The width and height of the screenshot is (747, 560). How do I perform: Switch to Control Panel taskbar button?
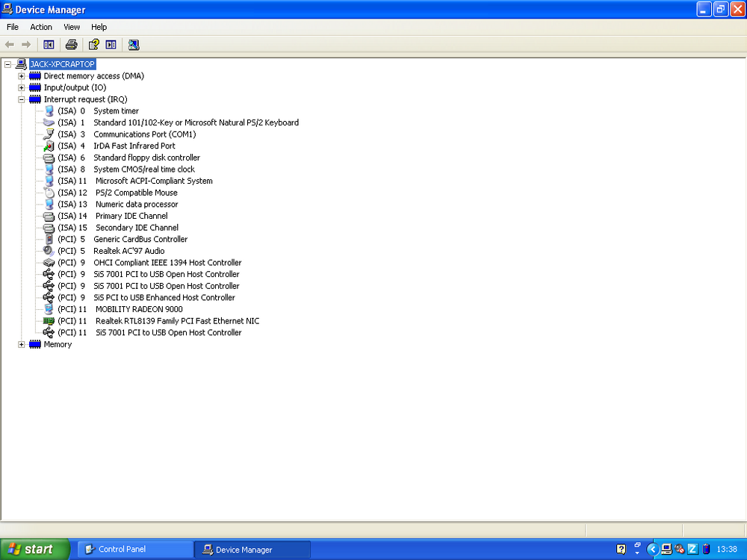135,550
